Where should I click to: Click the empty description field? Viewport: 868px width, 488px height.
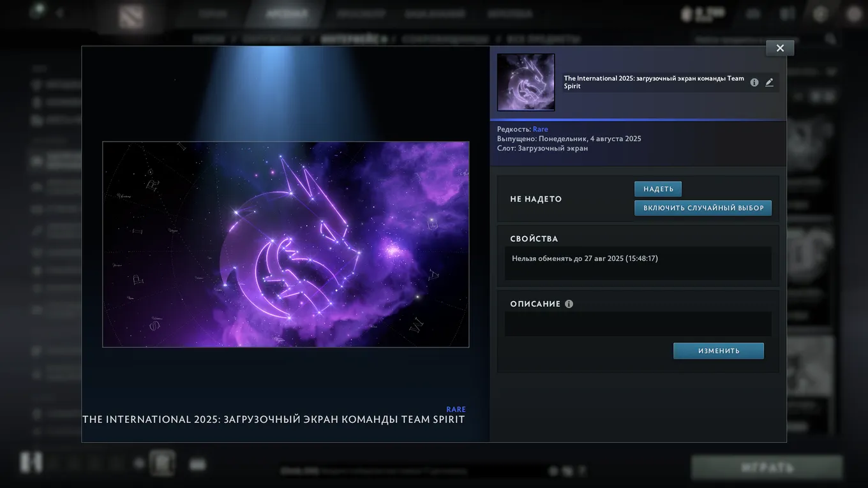coord(638,324)
